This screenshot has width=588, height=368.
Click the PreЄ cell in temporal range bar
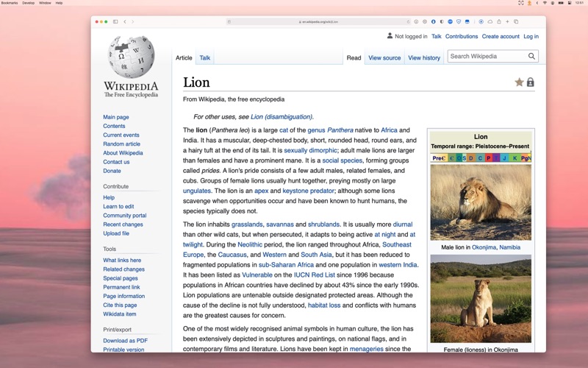coord(439,158)
